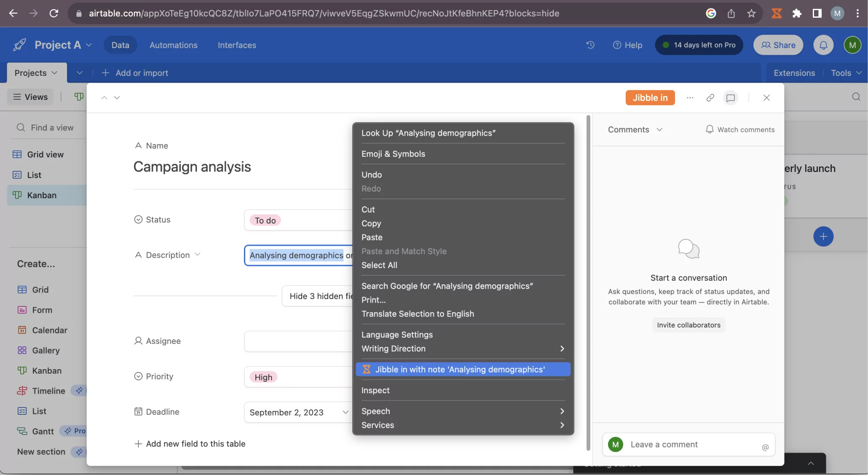
Task: Click the Jibble browser extension icon
Action: click(x=776, y=13)
